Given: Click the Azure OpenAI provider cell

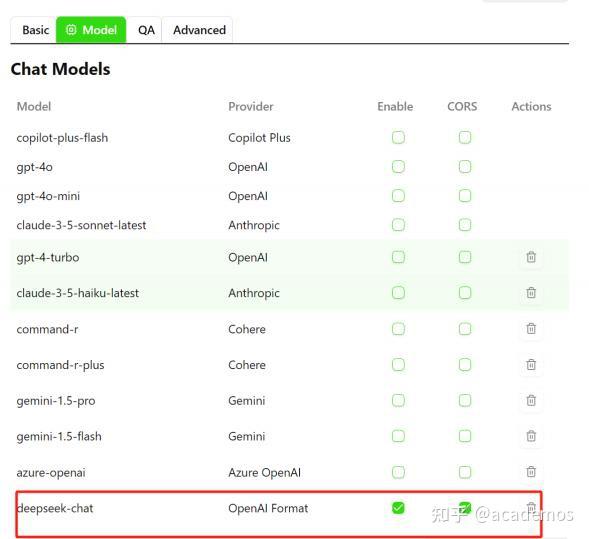Looking at the screenshot, I should (x=264, y=473).
